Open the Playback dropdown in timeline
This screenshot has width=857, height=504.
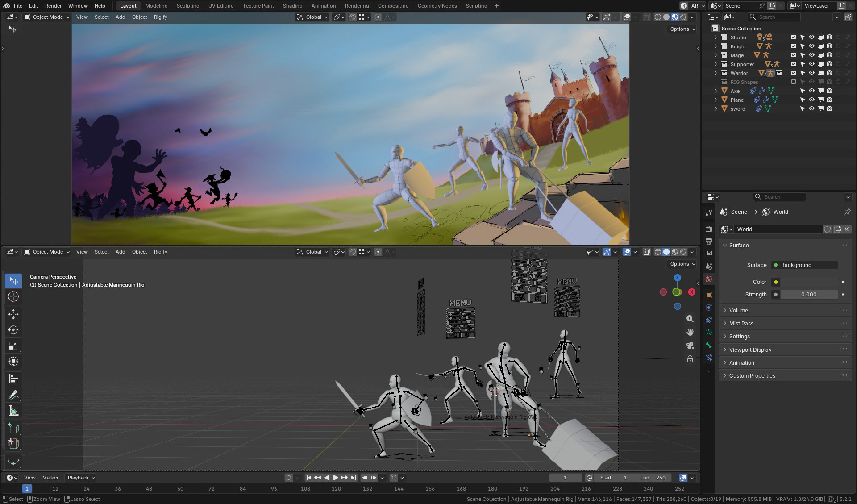click(x=81, y=478)
